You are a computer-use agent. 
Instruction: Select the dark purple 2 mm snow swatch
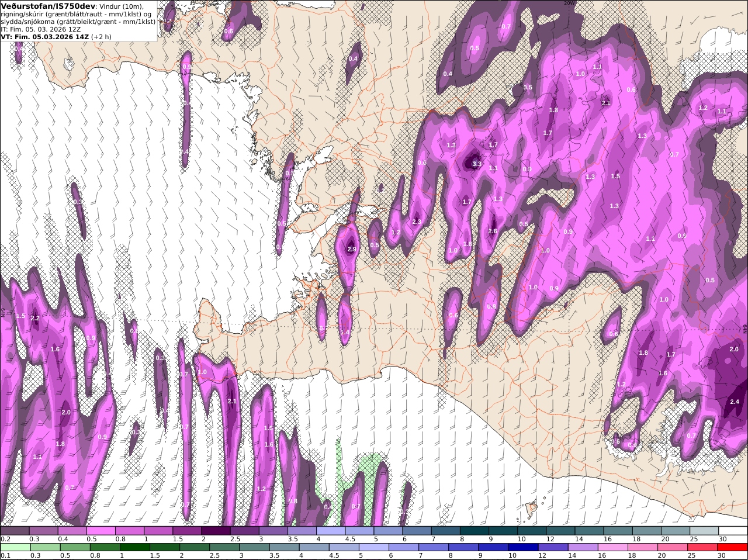[x=216, y=530]
